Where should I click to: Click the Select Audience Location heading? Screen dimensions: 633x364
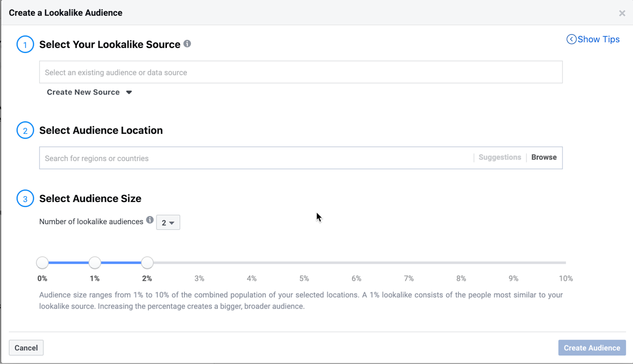(101, 131)
